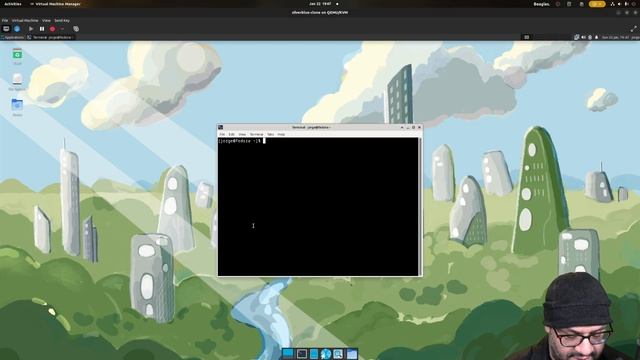This screenshot has height=360, width=640.
Task: Click the terminal window title icon
Action: tap(220, 127)
